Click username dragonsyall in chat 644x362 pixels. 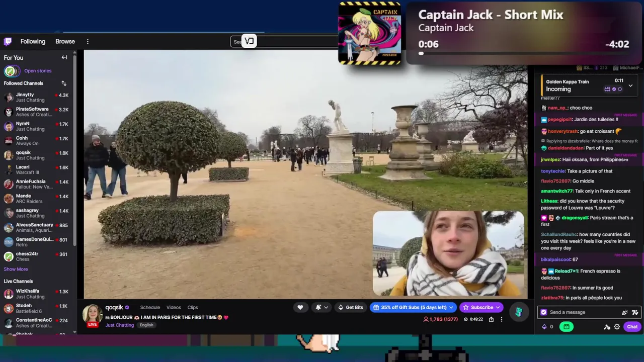pos(575,218)
